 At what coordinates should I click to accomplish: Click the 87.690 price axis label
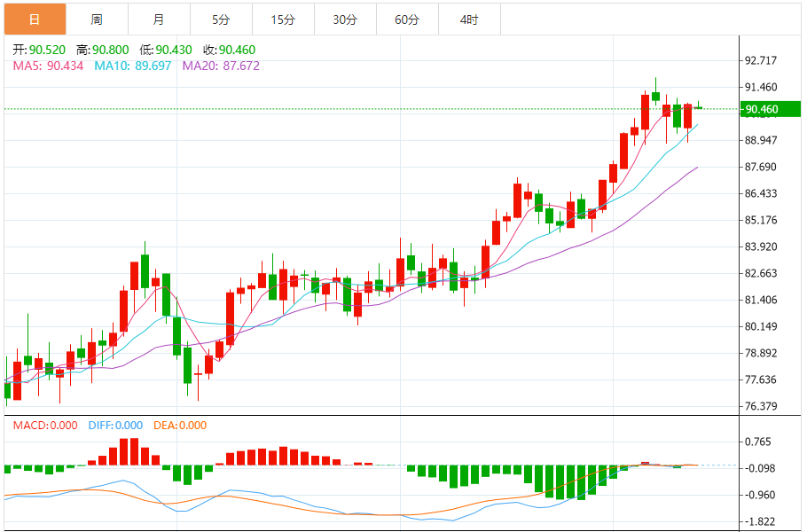pos(761,167)
